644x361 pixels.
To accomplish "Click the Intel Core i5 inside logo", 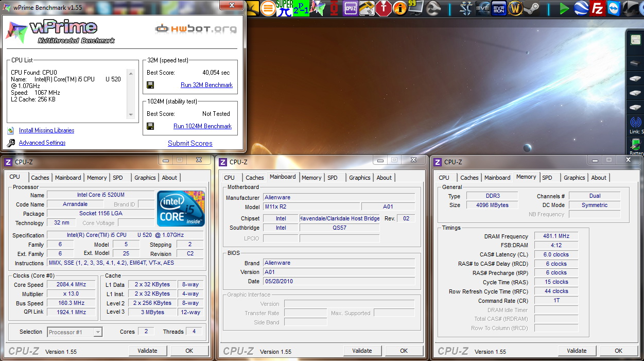I will 181,209.
